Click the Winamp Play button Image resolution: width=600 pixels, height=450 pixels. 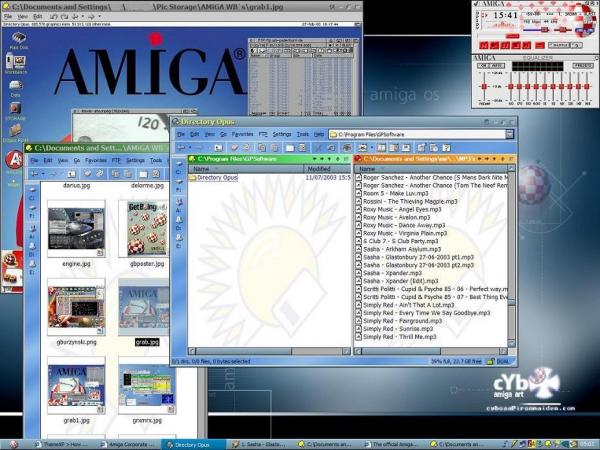pyautogui.click(x=494, y=45)
